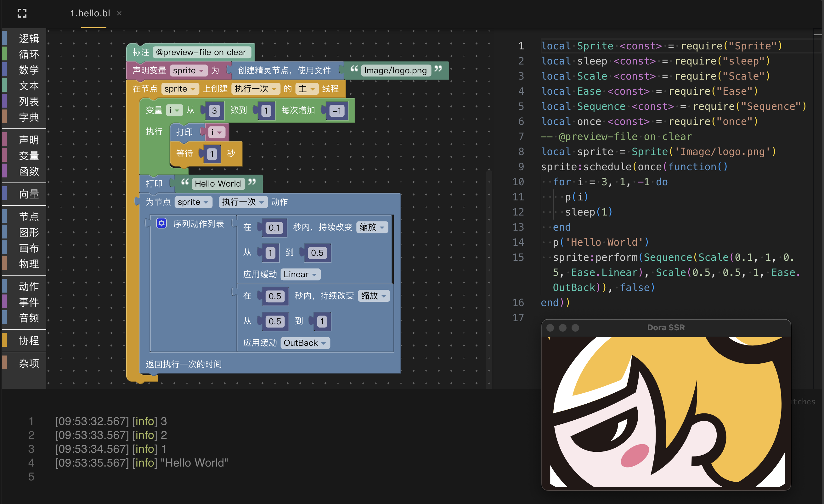Open the 循环 block category
Image resolution: width=824 pixels, height=504 pixels.
pos(29,54)
